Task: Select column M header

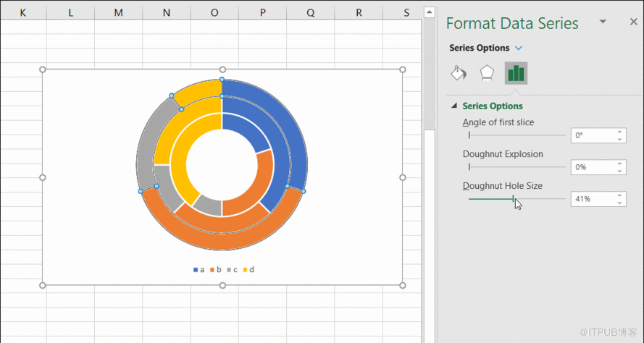Action: click(x=119, y=13)
